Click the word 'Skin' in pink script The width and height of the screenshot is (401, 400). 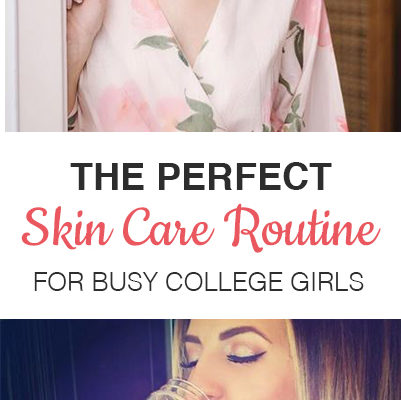click(x=67, y=228)
